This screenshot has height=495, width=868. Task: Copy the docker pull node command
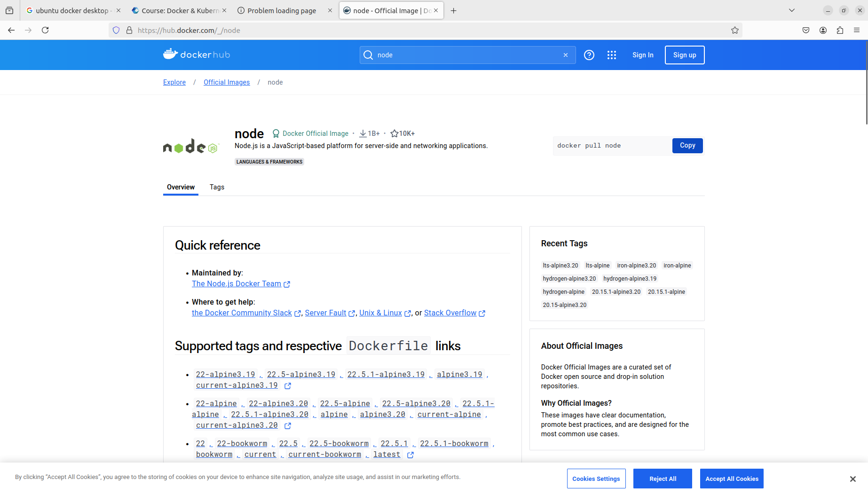pos(687,146)
